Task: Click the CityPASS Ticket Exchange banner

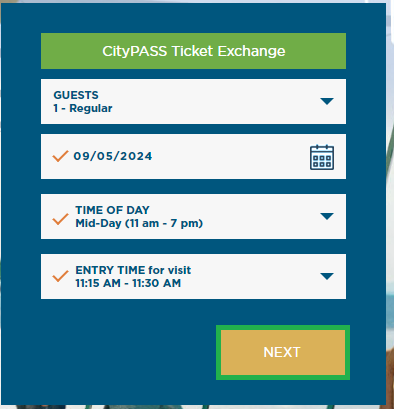Action: 193,51
